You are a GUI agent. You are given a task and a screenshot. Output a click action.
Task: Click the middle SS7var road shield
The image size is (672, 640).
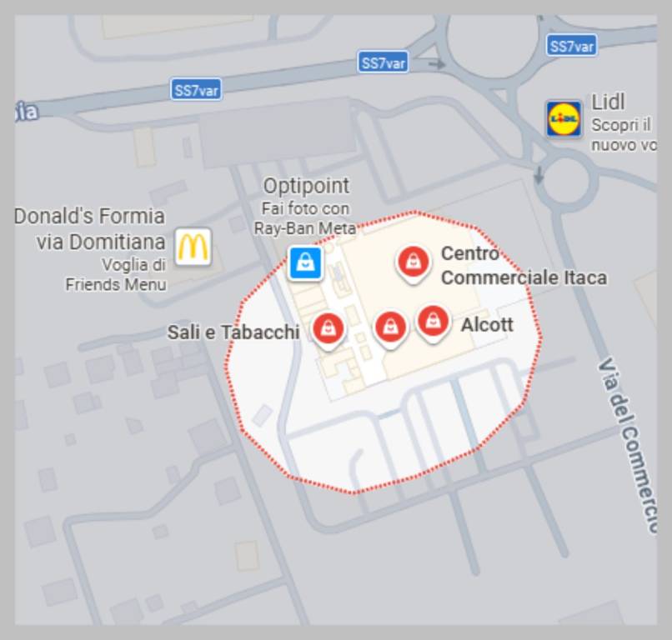click(x=384, y=62)
